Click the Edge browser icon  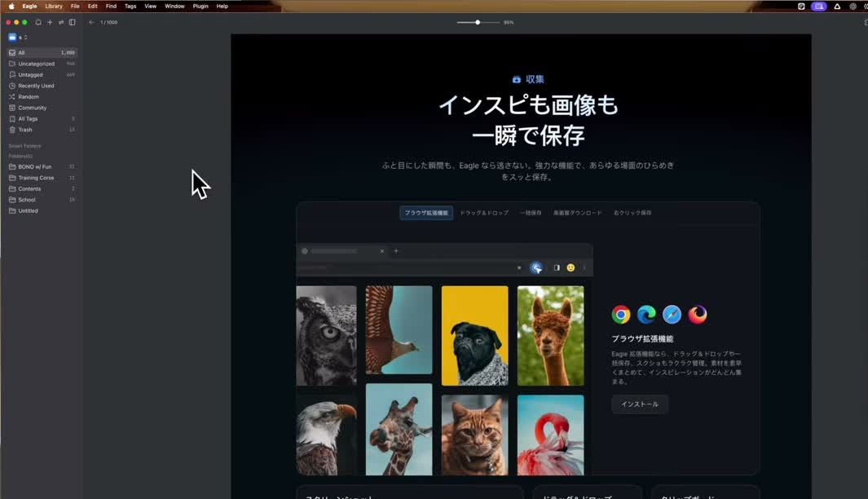(646, 315)
